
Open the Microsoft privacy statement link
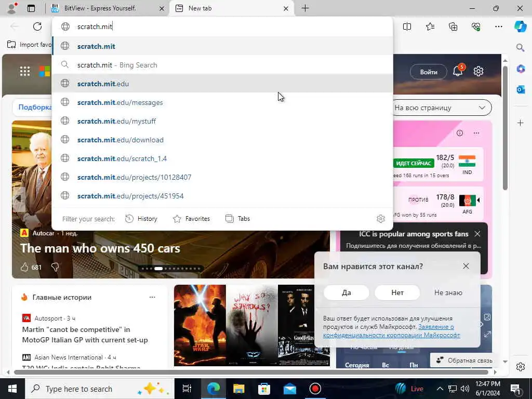[x=392, y=331]
